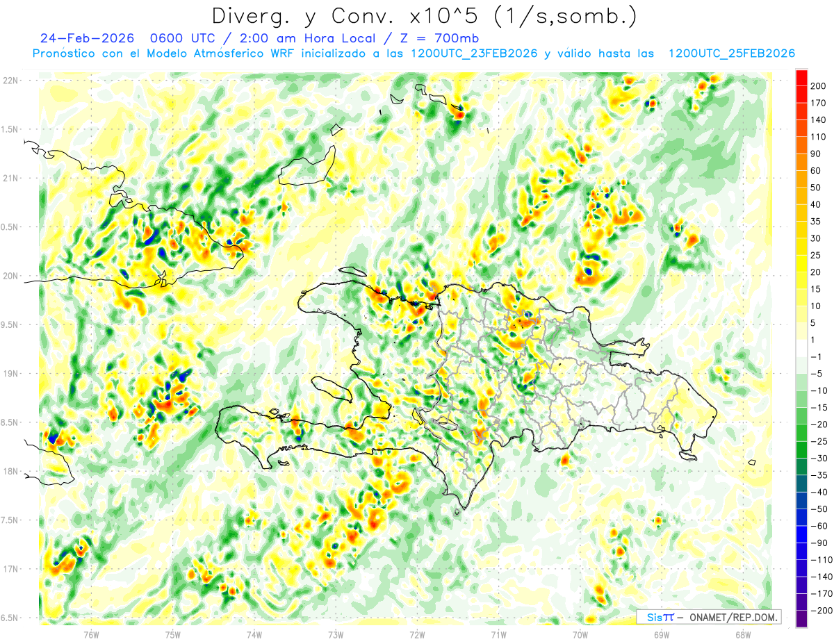Click the -35 label on the color scale
Viewport: 834px width, 644px height.
coord(821,476)
